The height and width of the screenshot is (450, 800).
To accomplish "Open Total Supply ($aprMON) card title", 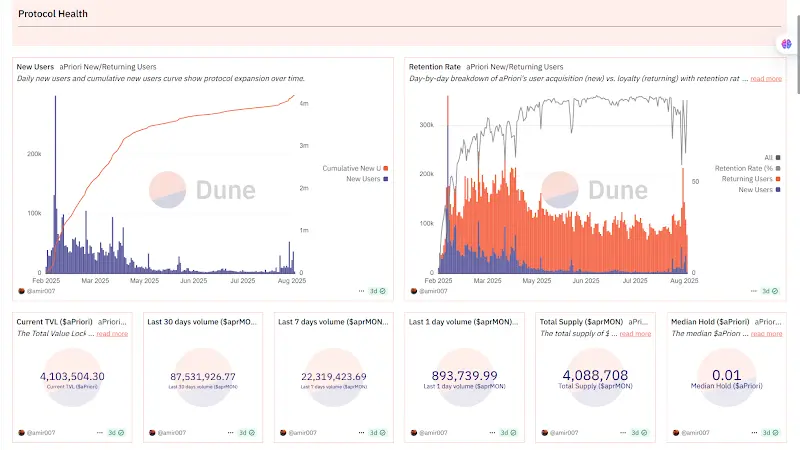I will (581, 322).
